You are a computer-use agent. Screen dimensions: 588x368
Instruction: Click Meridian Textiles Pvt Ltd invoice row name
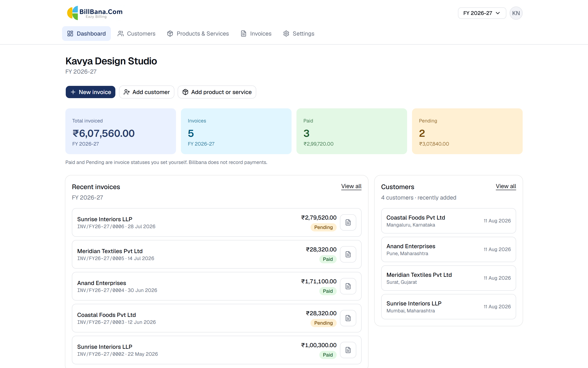[110, 251]
